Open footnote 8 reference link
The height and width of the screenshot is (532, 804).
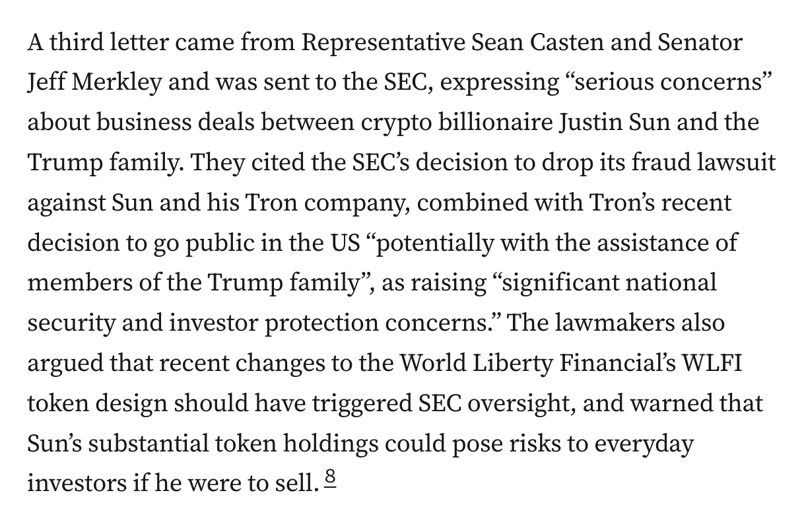(x=331, y=481)
